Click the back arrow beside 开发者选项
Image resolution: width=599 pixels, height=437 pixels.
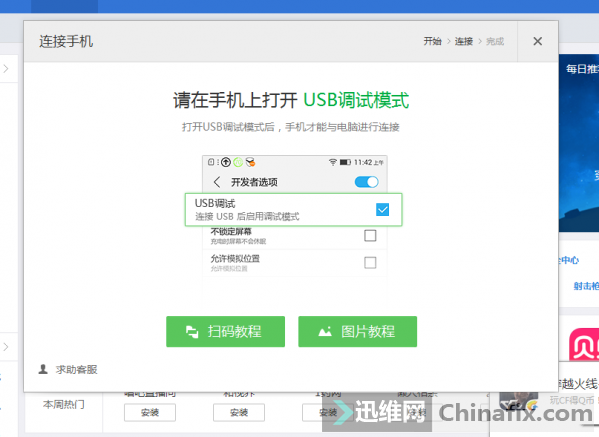[x=217, y=182]
